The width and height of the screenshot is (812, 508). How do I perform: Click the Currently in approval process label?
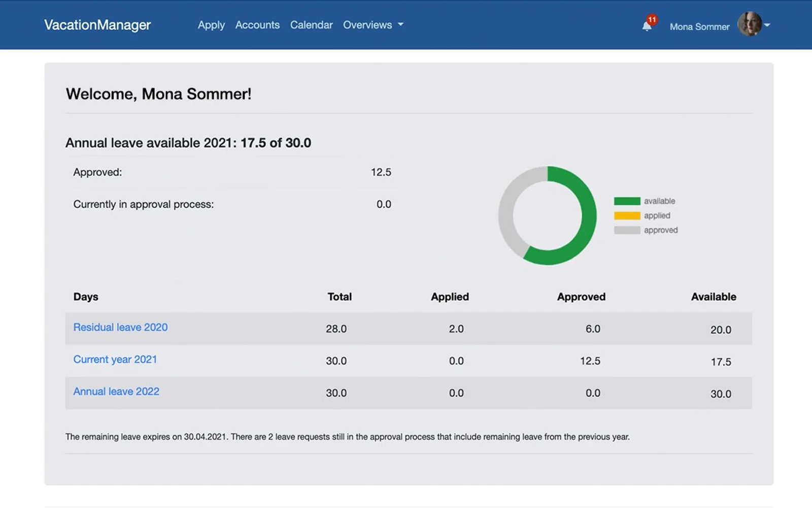tap(144, 204)
